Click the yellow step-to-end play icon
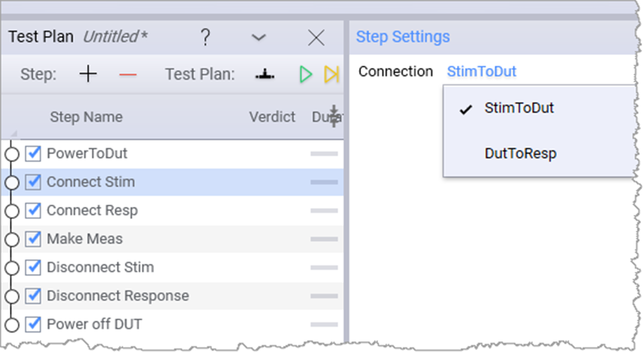The image size is (644, 353). click(331, 74)
